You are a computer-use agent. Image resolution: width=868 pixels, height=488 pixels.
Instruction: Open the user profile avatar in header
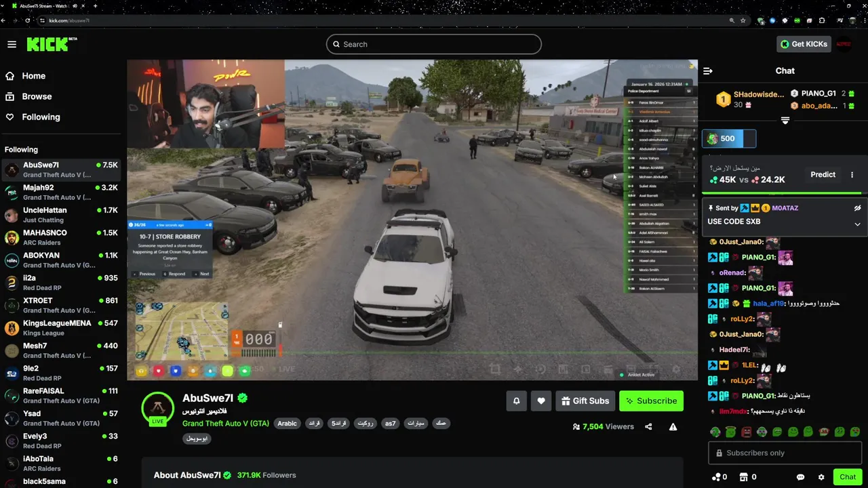click(x=844, y=44)
